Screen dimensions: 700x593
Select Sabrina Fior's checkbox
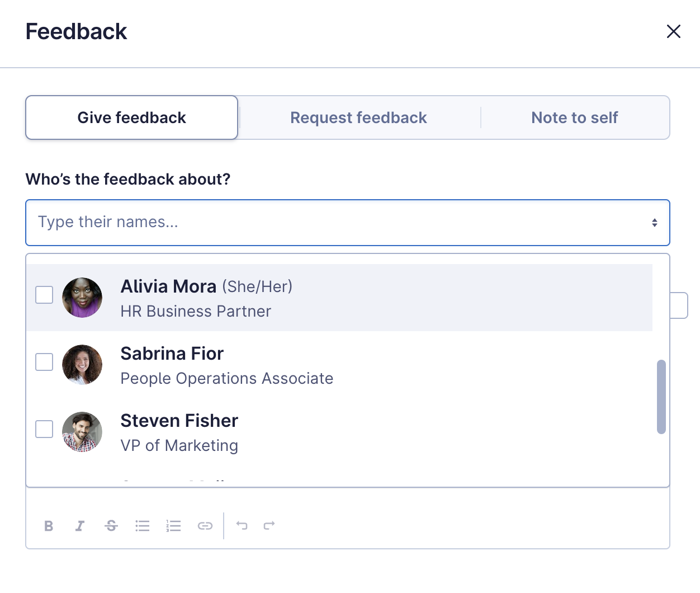click(x=44, y=362)
